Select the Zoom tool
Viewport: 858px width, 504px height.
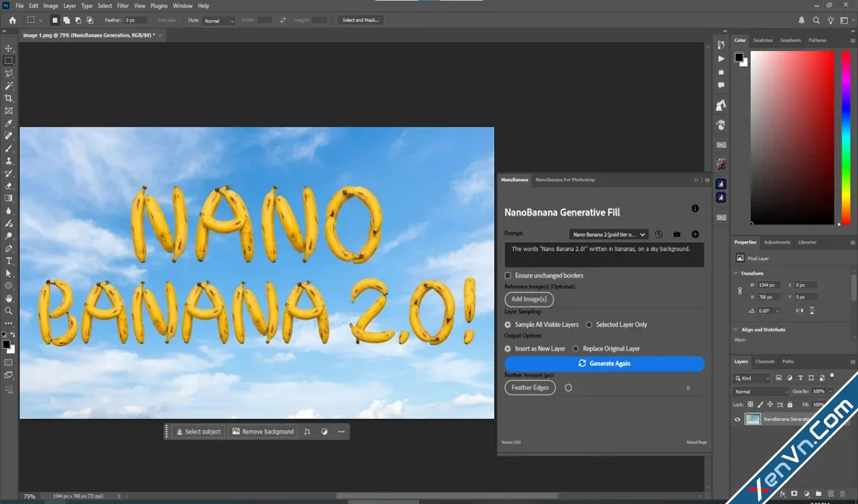pyautogui.click(x=9, y=311)
